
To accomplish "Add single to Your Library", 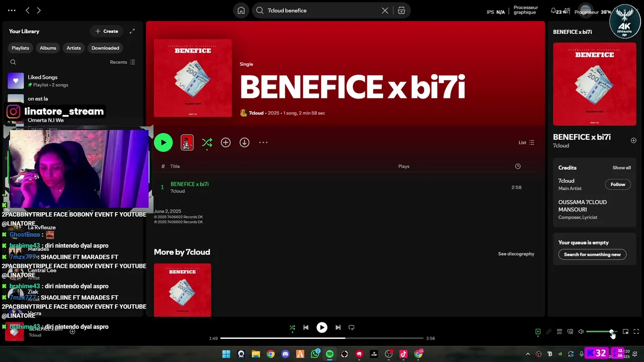I will [x=225, y=143].
